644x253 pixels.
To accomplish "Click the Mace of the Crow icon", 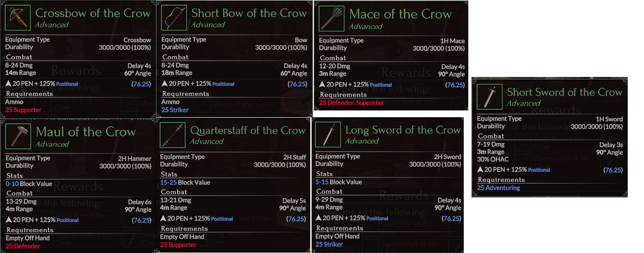I will tap(332, 19).
